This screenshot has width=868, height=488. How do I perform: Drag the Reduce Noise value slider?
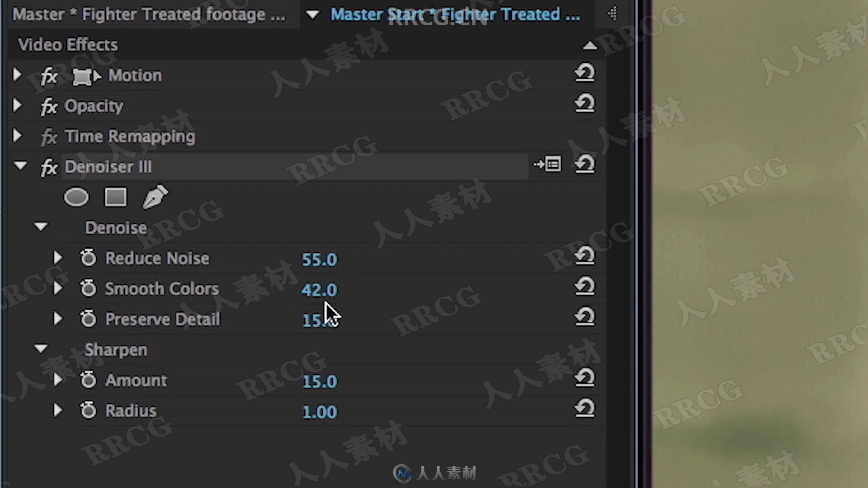click(319, 258)
